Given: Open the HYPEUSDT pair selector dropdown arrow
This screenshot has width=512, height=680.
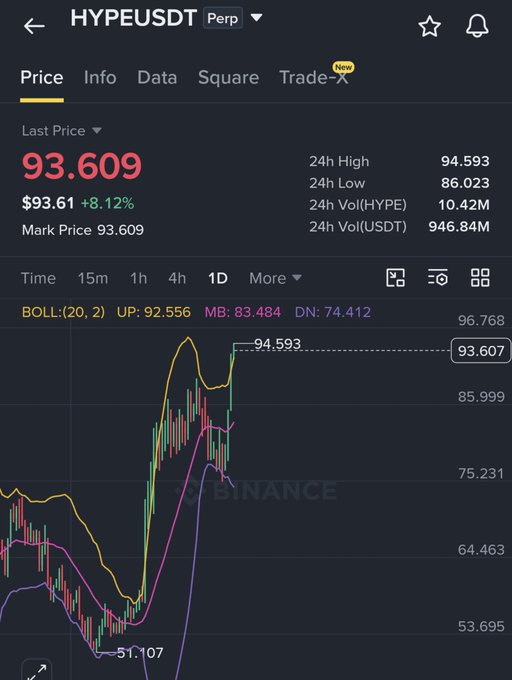Looking at the screenshot, I should (257, 18).
